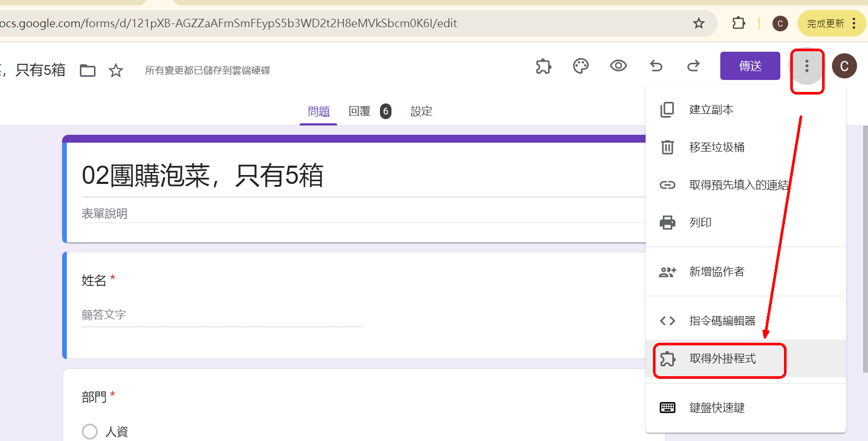The image size is (868, 441).
Task: Choose 取得外掛程式 from the menu
Action: tap(722, 359)
